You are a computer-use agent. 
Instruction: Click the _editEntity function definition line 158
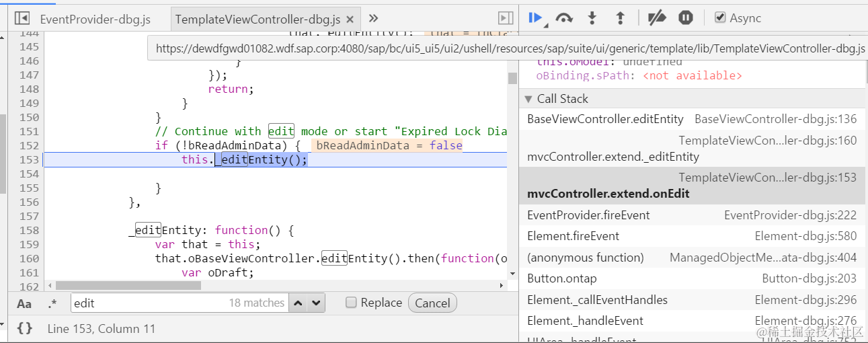[212, 230]
